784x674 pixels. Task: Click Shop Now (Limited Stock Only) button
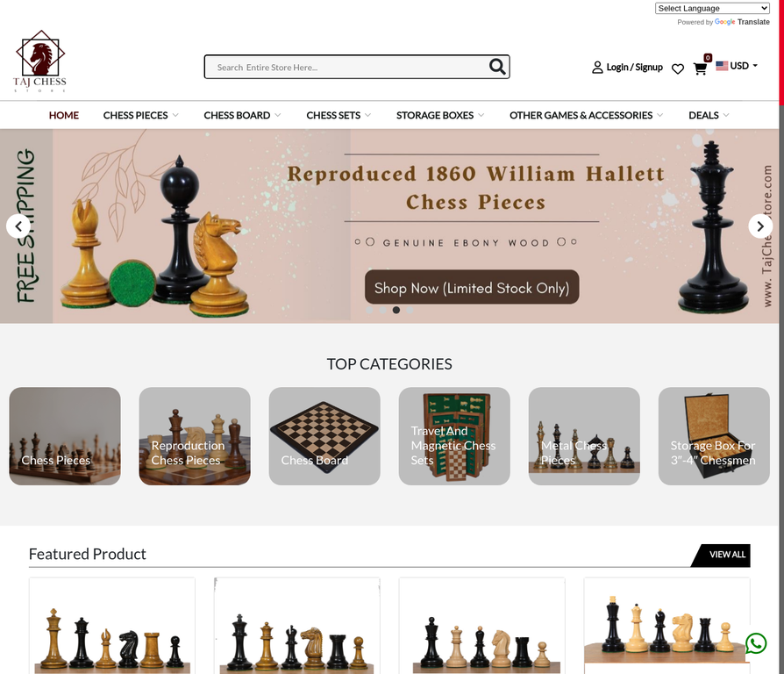click(x=472, y=287)
